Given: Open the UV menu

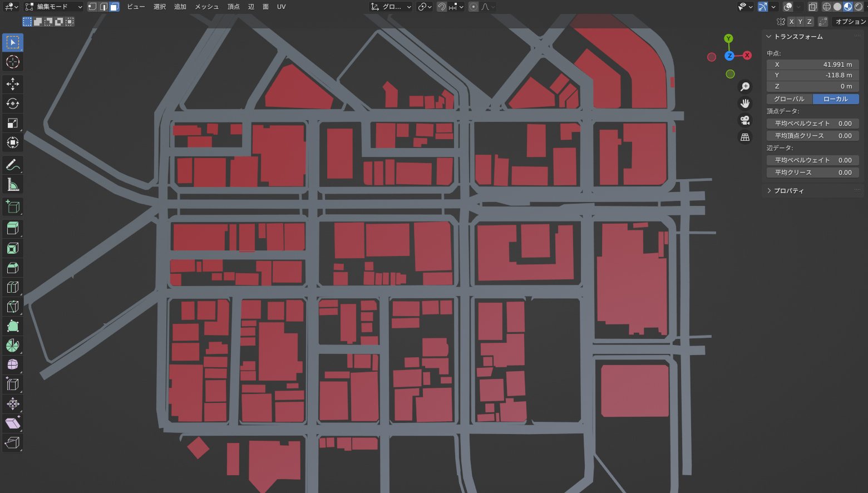Looking at the screenshot, I should tap(281, 7).
